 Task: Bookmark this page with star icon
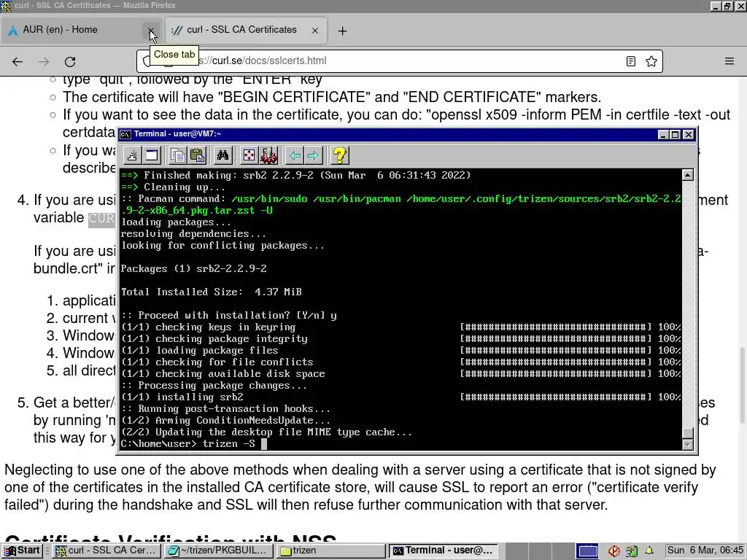(651, 61)
